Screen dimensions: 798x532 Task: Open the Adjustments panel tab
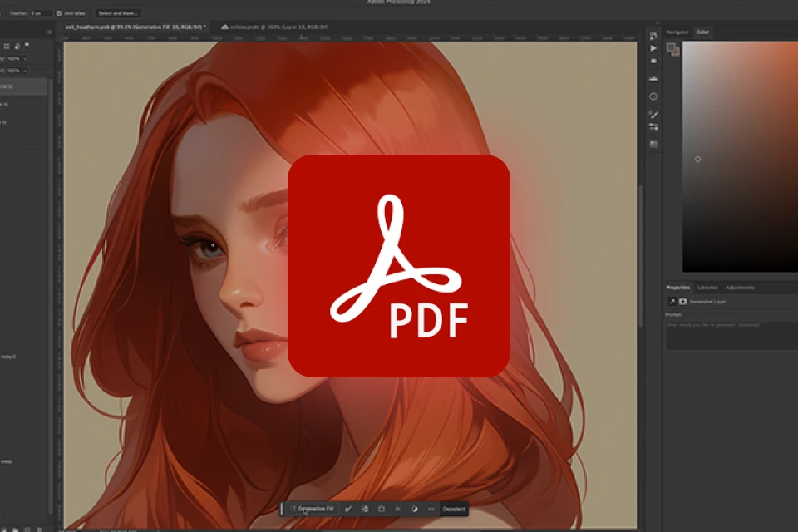pos(740,288)
